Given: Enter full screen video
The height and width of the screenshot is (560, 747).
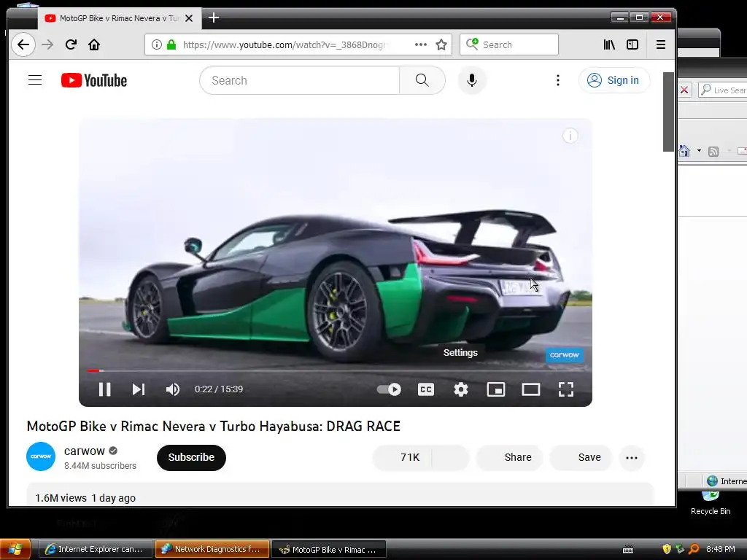Looking at the screenshot, I should (565, 389).
